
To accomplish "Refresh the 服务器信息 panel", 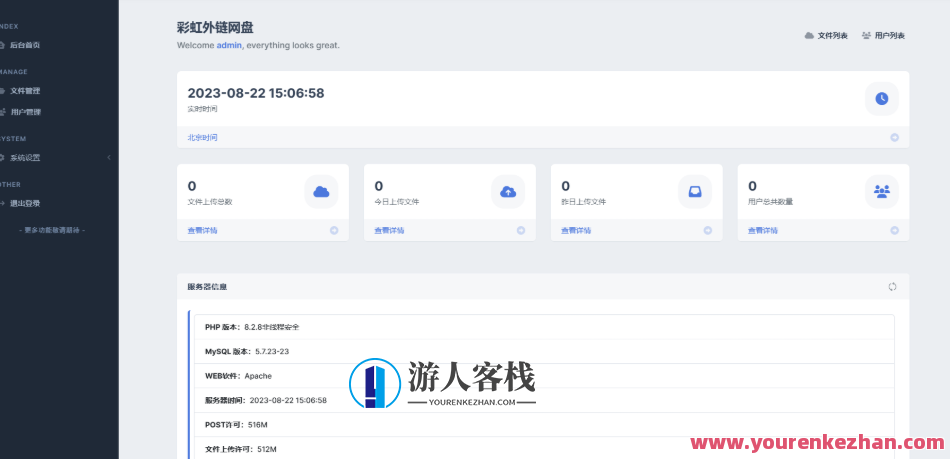I will pos(892,286).
